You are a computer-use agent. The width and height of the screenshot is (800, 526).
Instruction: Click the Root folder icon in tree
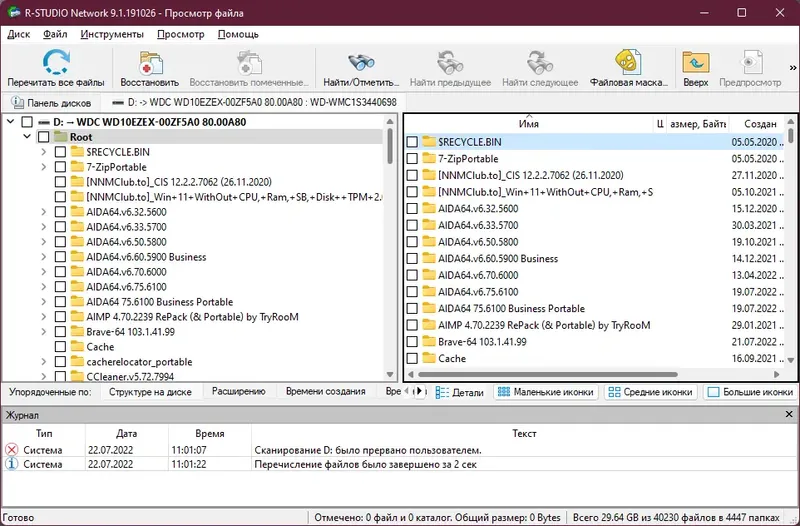[61, 137]
